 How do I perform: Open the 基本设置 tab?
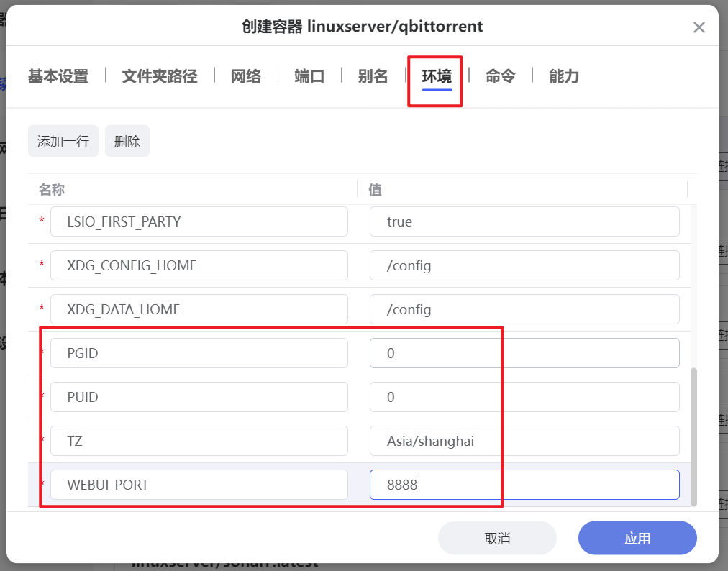[58, 76]
